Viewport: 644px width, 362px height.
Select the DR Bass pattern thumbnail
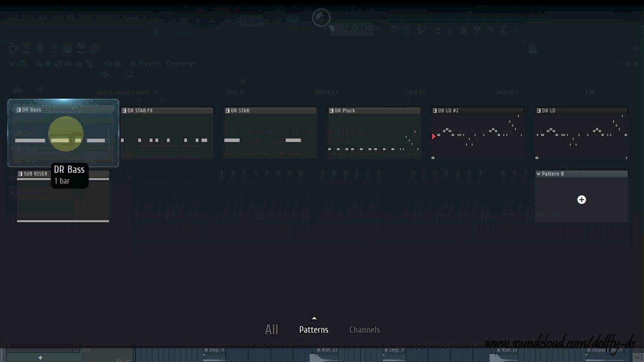click(63, 133)
